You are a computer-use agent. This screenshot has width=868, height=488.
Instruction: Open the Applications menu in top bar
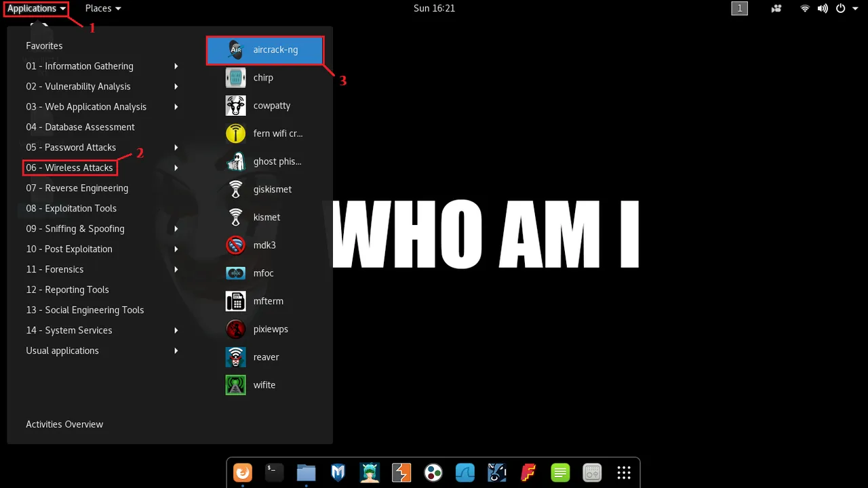[37, 8]
